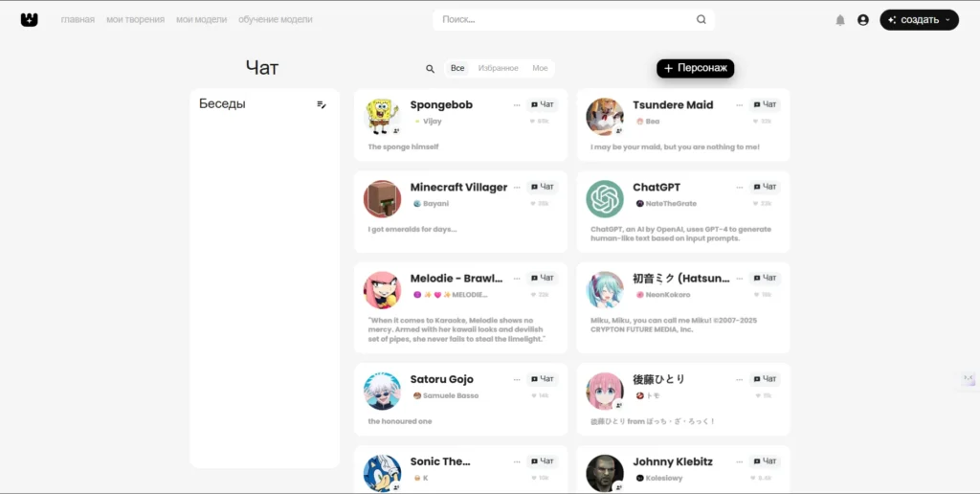The image size is (980, 494).
Task: Click the + Персонаж button
Action: click(x=695, y=68)
